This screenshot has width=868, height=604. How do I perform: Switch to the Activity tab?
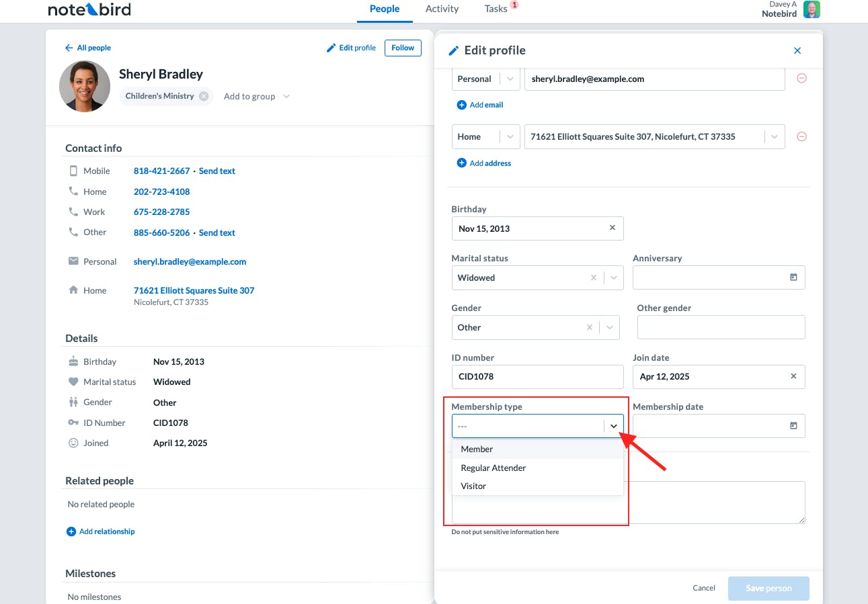coord(442,9)
